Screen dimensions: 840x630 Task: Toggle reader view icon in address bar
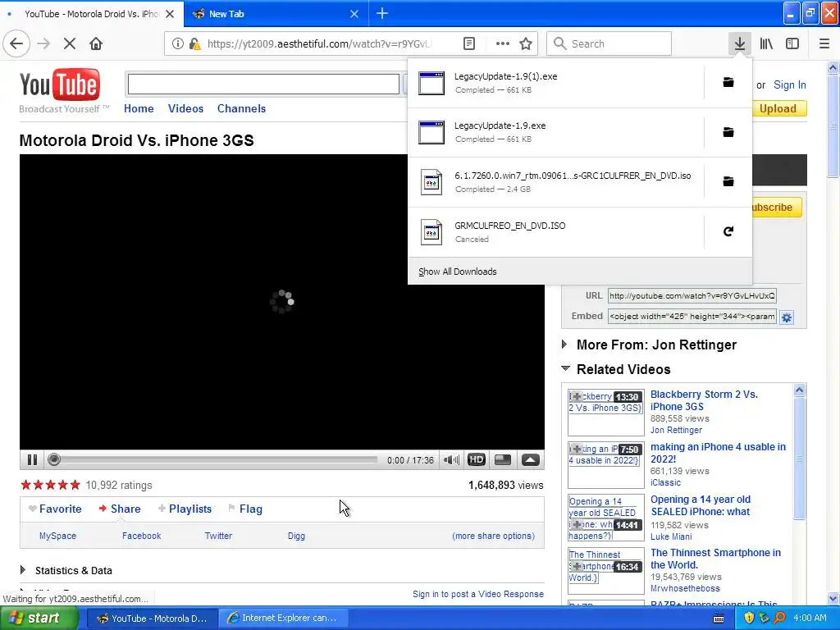pos(468,44)
